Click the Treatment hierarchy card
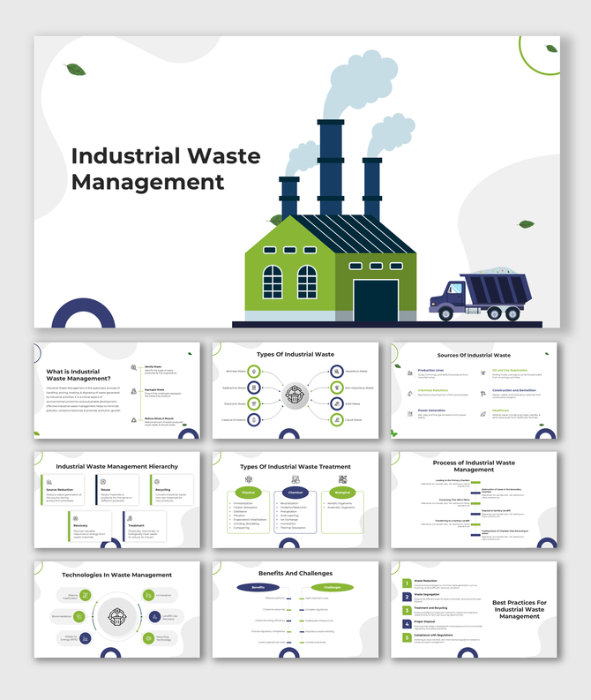This screenshot has width=591, height=700. [145, 526]
